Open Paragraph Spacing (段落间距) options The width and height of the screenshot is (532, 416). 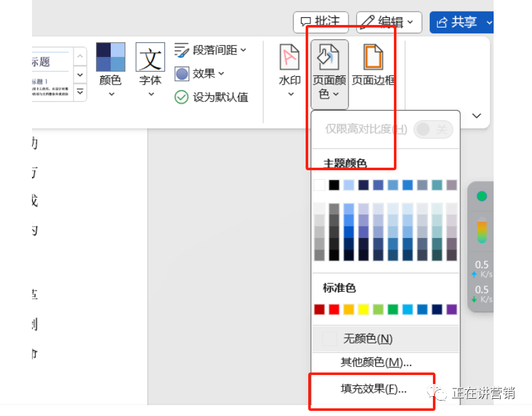[211, 51]
